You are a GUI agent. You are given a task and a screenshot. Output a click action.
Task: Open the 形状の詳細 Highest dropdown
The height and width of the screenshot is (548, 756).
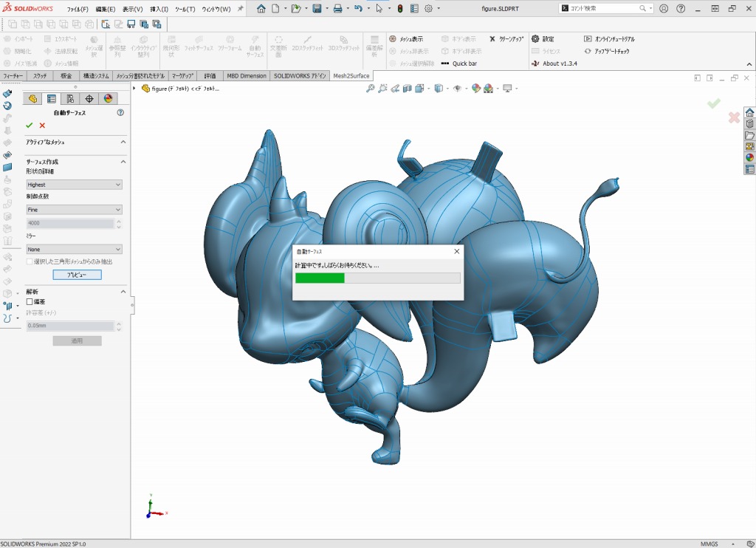click(75, 185)
